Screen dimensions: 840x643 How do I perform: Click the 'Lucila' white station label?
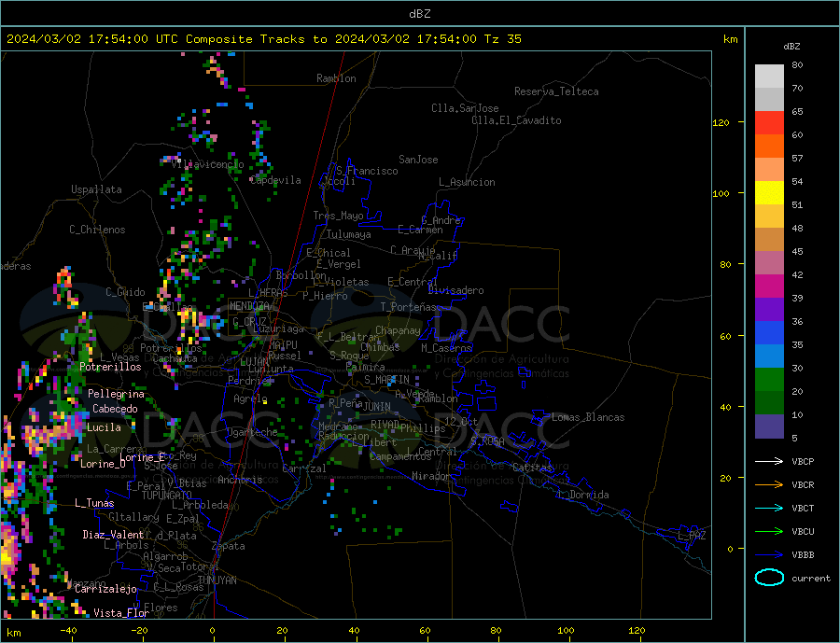104,427
